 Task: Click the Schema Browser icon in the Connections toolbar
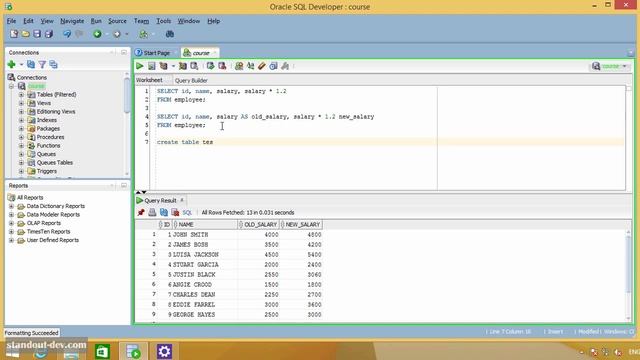(53, 64)
